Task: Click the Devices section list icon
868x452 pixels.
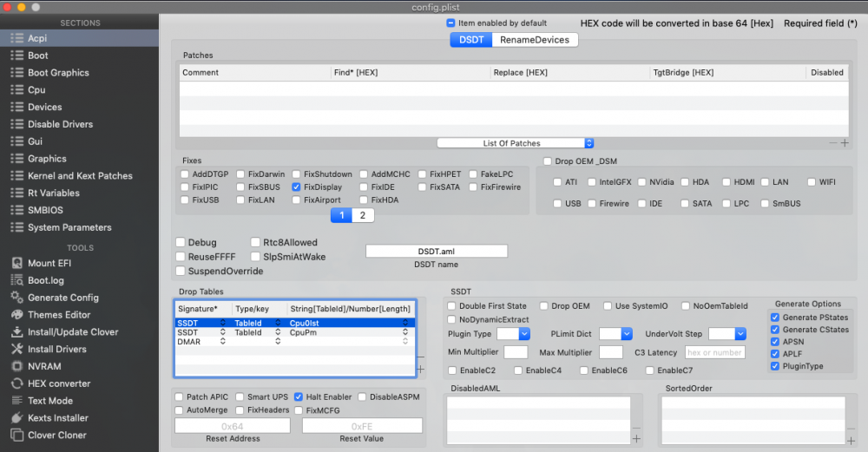Action: pyautogui.click(x=17, y=107)
